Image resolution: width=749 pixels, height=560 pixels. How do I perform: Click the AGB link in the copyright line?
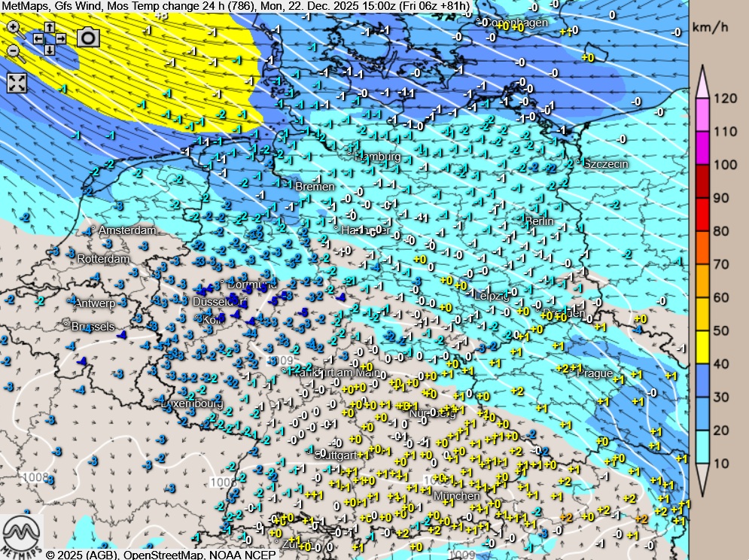pyautogui.click(x=92, y=555)
